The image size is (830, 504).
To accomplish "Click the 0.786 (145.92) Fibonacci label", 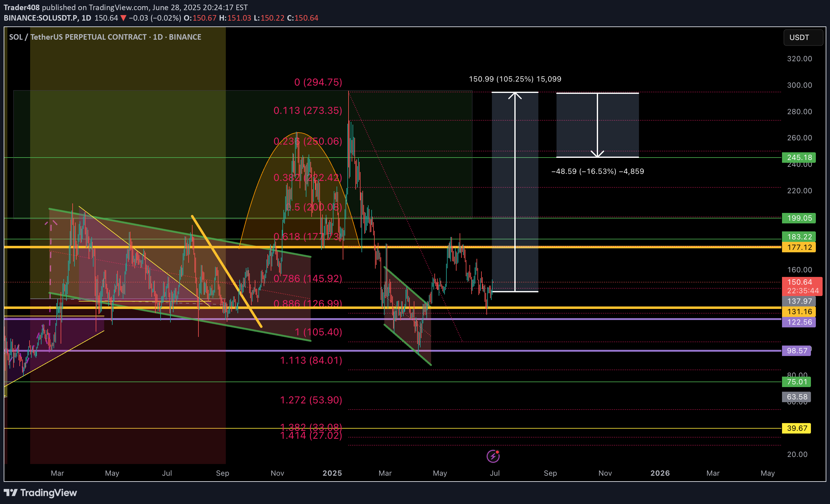I will [308, 278].
